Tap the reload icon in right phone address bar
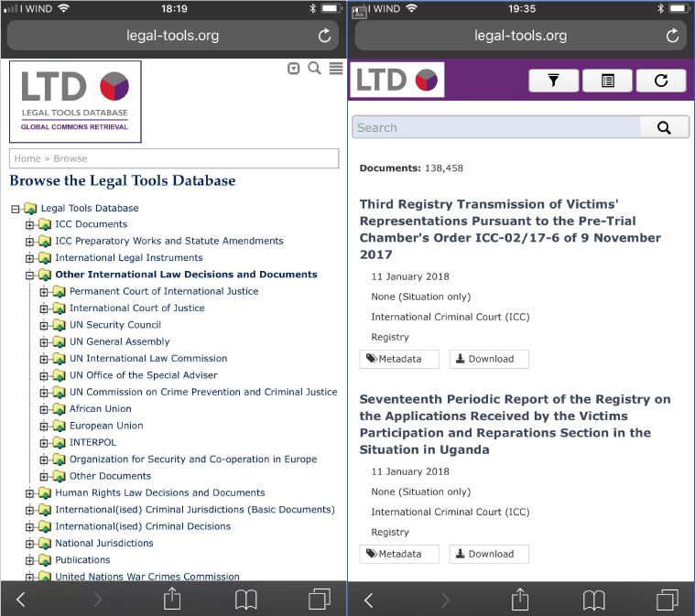The image size is (695, 616). point(672,36)
